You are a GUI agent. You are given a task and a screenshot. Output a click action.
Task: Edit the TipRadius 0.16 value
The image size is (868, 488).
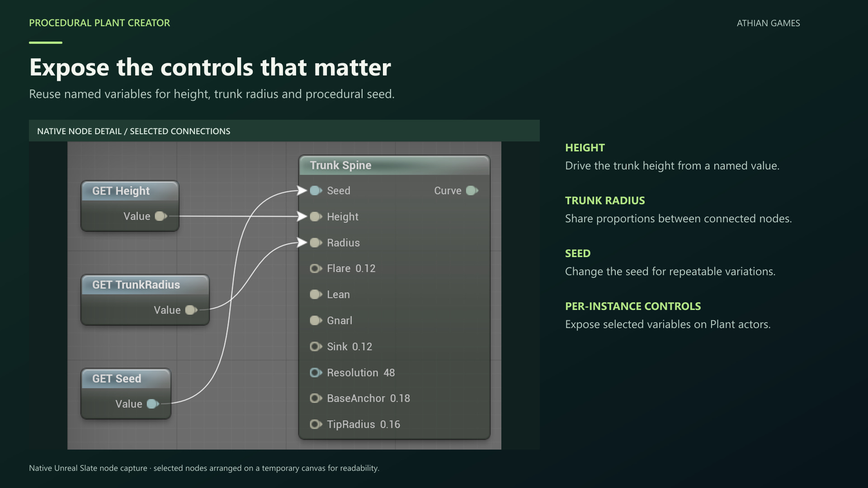390,425
